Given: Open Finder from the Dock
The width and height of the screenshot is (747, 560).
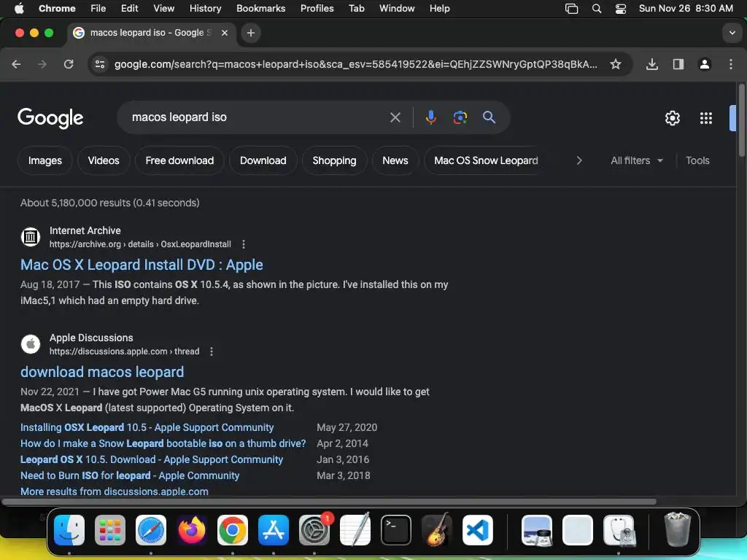Looking at the screenshot, I should 69,529.
